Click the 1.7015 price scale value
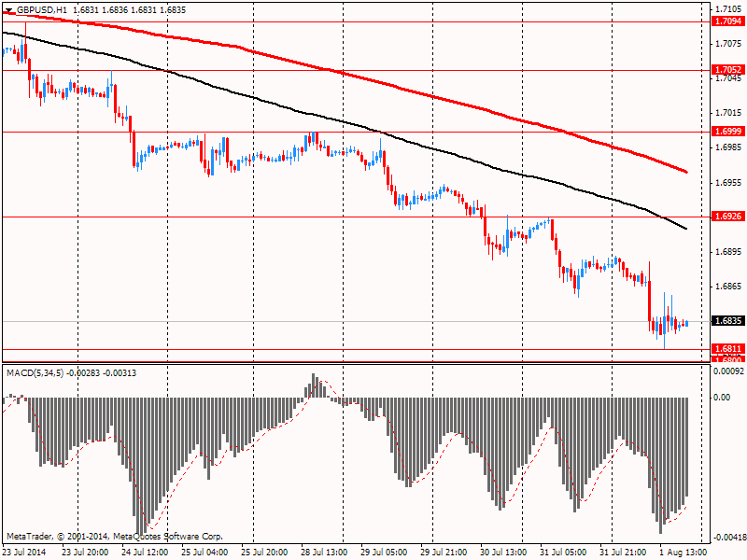 (x=729, y=113)
